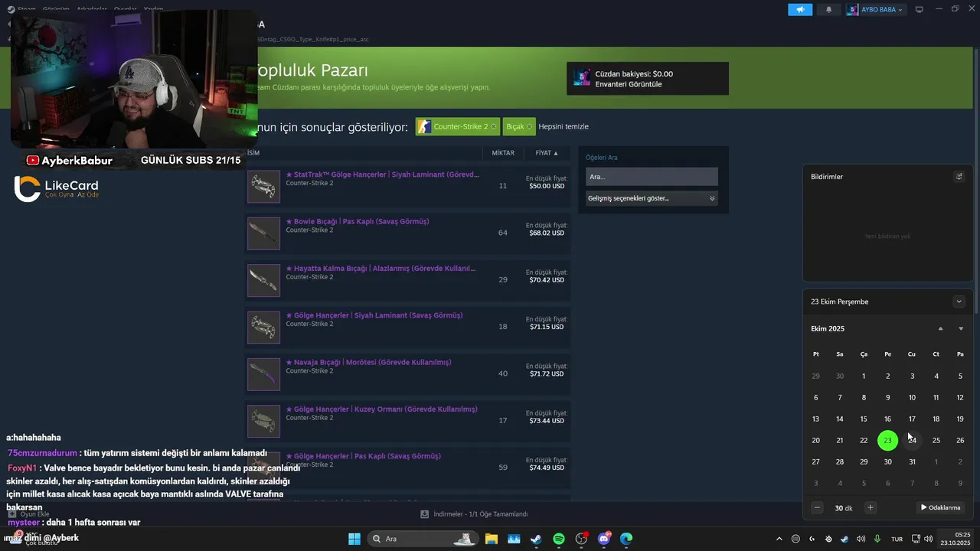Select date 31 in October calendar
Viewport: 980px width, 551px height.
912,461
